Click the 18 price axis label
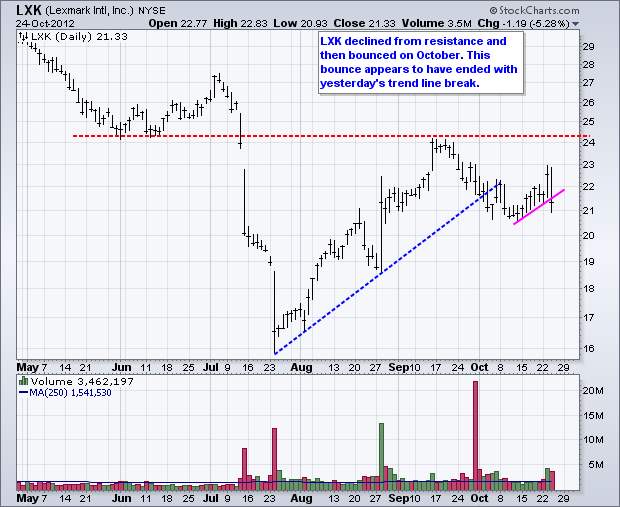The image size is (620, 507). point(588,289)
